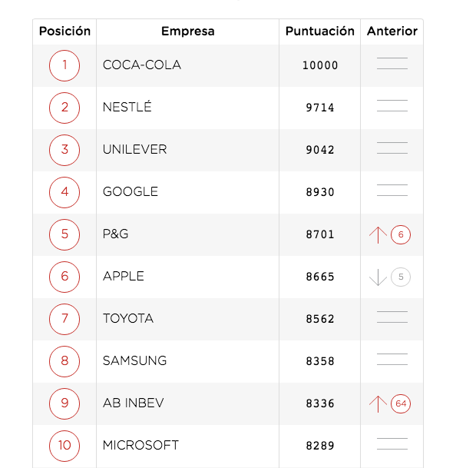Viewport: 476px width, 468px height.
Task: Click the circled number 10 rank badge
Action: coord(64,445)
